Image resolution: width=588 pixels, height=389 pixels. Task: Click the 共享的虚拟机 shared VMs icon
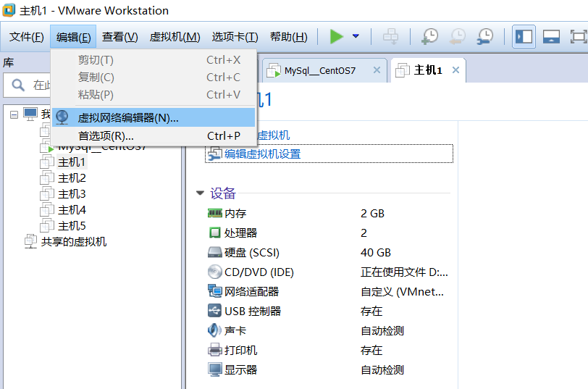click(30, 241)
